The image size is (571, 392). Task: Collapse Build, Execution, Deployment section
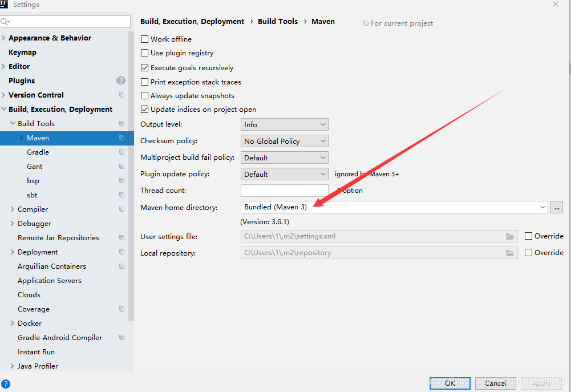tap(3, 109)
